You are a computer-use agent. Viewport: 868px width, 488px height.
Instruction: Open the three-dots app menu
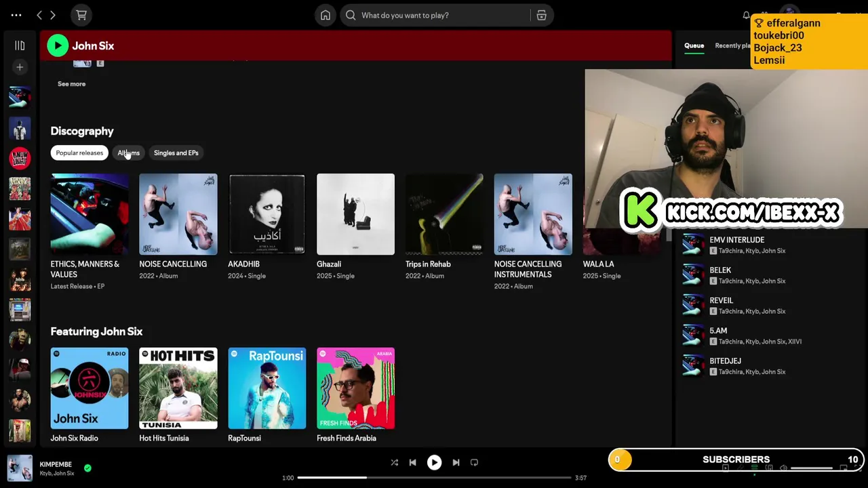tap(16, 15)
